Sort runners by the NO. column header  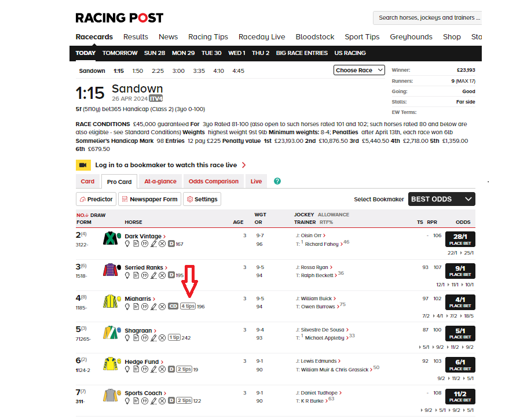click(x=82, y=215)
